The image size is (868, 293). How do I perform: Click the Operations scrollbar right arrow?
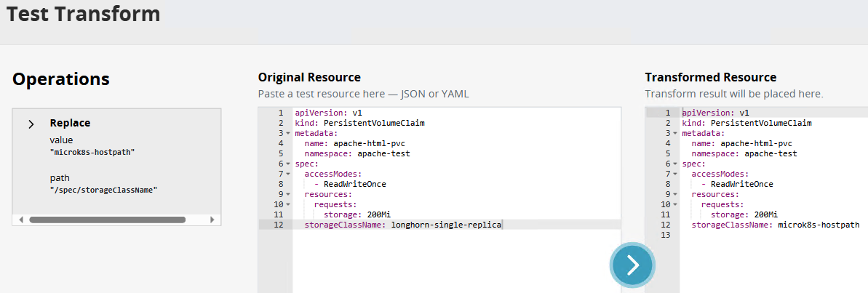[212, 220]
